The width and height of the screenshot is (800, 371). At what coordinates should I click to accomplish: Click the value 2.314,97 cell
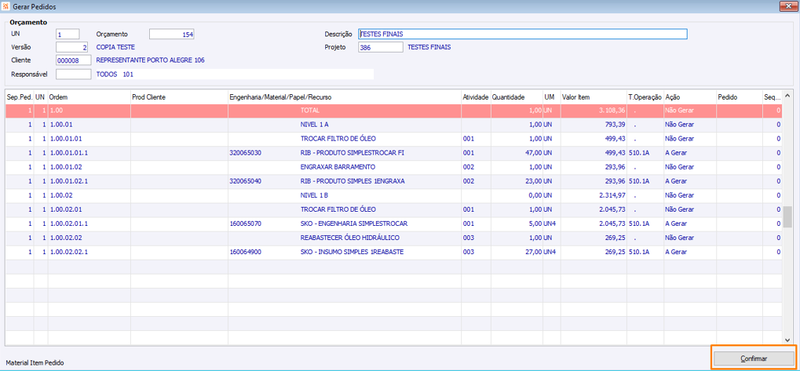593,195
